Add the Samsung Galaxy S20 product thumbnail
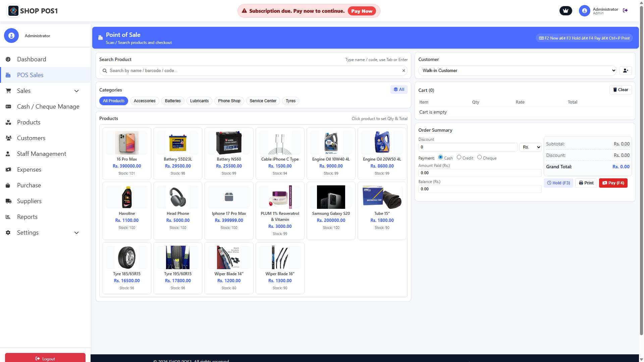 [x=331, y=197]
